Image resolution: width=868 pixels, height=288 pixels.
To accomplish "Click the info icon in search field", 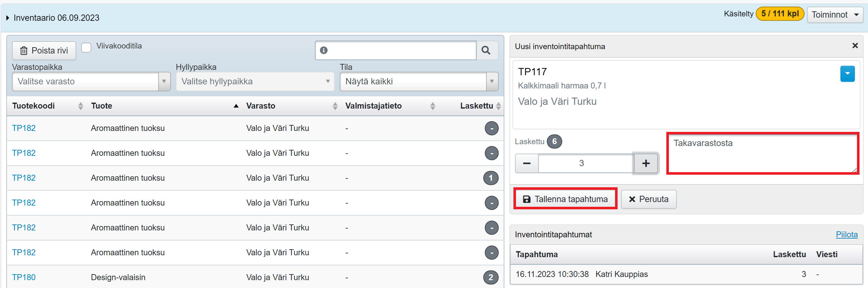I will [323, 51].
